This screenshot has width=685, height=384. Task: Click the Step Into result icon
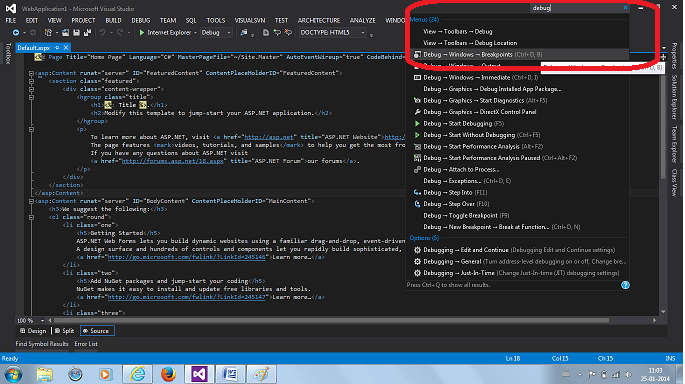[417, 192]
